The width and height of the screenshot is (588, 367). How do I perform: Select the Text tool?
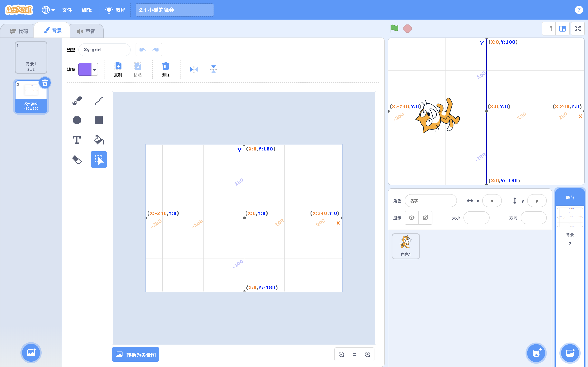(x=77, y=140)
